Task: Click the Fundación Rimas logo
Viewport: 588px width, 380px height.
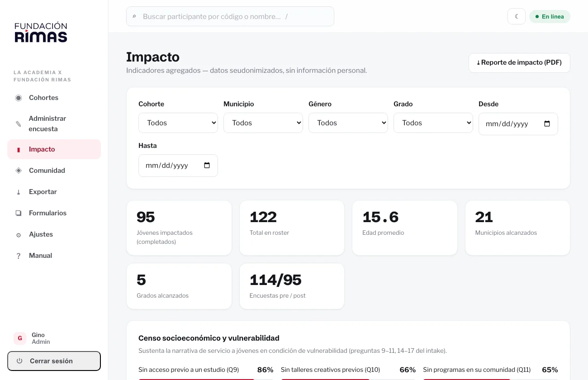Action: [41, 33]
